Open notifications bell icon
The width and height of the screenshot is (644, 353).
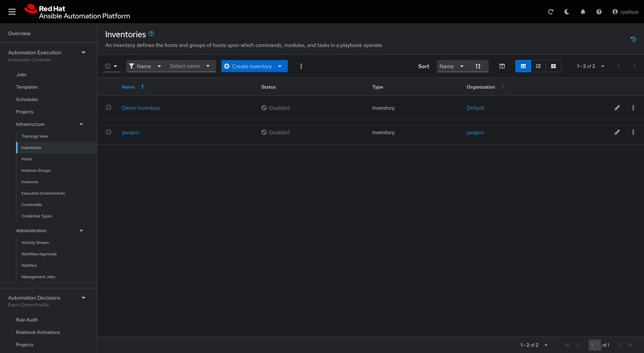coord(583,12)
